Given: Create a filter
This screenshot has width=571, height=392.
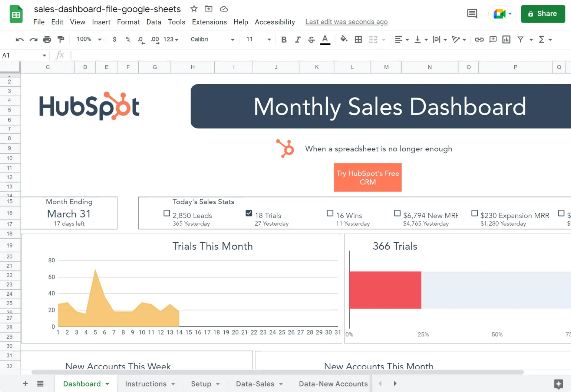Looking at the screenshot, I should [x=521, y=39].
